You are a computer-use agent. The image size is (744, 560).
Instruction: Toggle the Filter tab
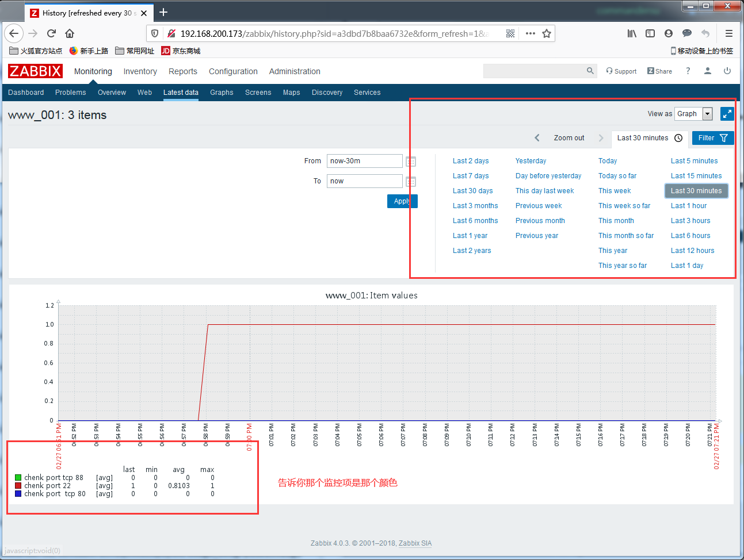[x=713, y=138]
